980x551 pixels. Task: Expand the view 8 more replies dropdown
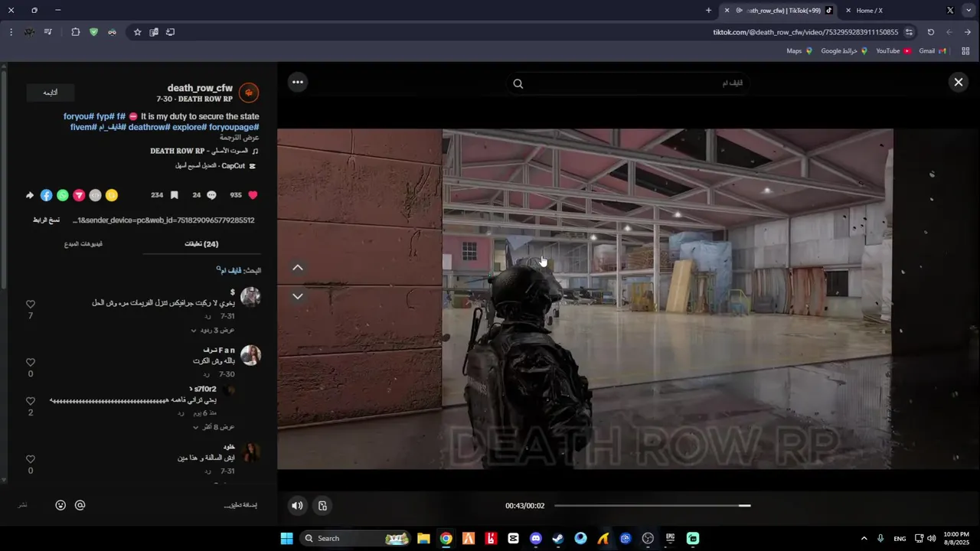click(213, 426)
